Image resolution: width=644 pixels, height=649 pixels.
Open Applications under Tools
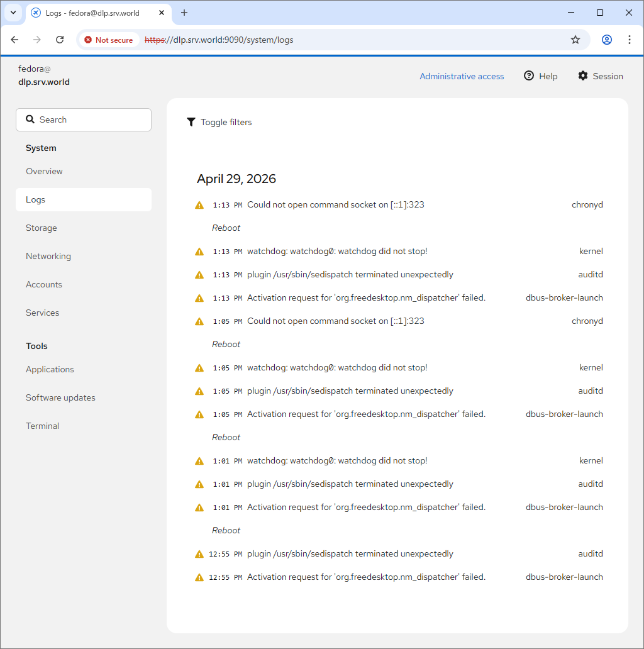point(84,369)
